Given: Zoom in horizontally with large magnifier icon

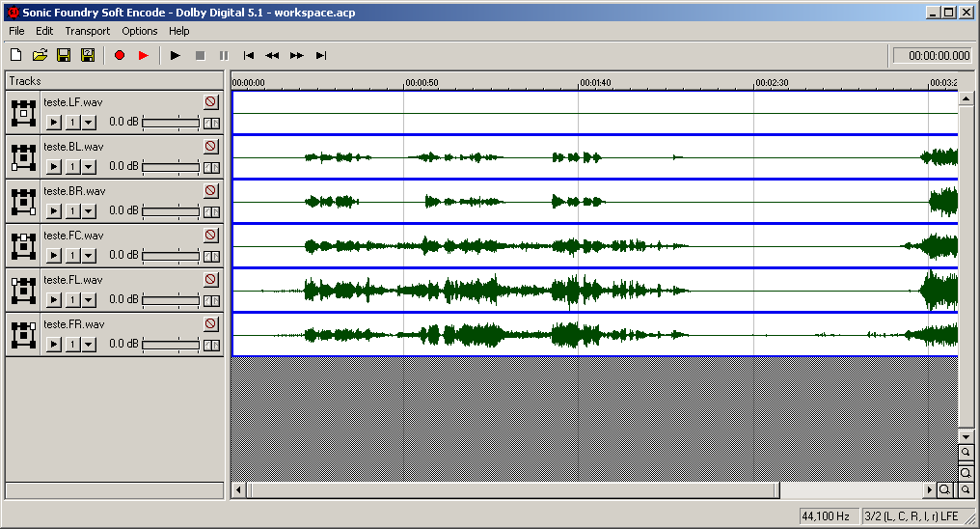Looking at the screenshot, I should 944,489.
